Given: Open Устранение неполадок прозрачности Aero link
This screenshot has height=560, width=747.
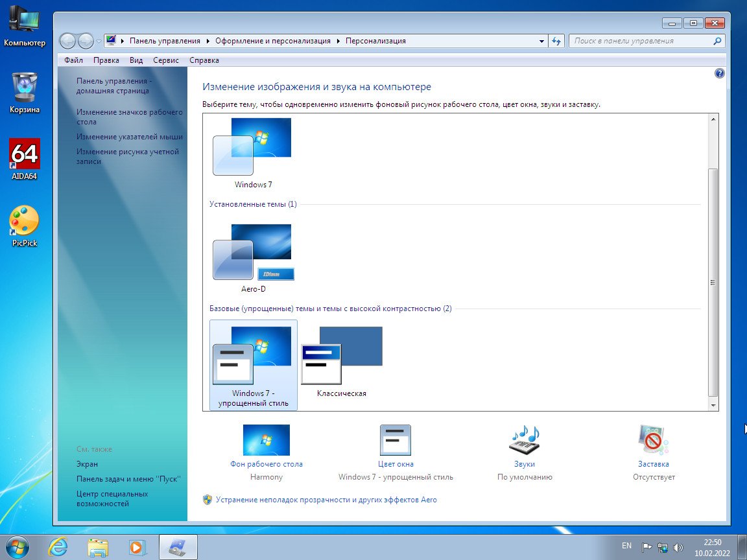Looking at the screenshot, I should pos(326,500).
